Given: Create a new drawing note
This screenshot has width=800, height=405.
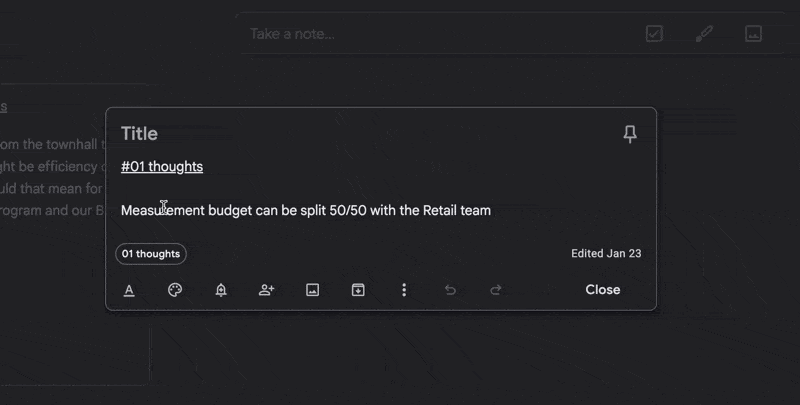Looking at the screenshot, I should [704, 34].
